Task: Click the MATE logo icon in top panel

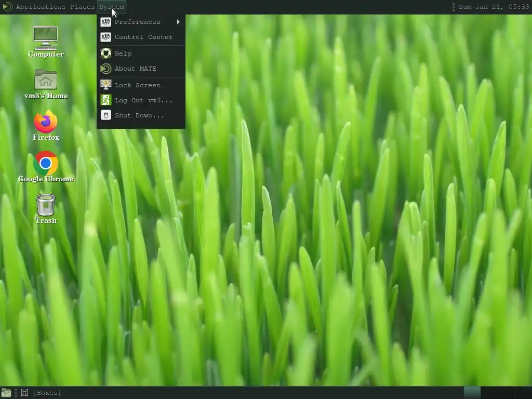Action: 7,7
